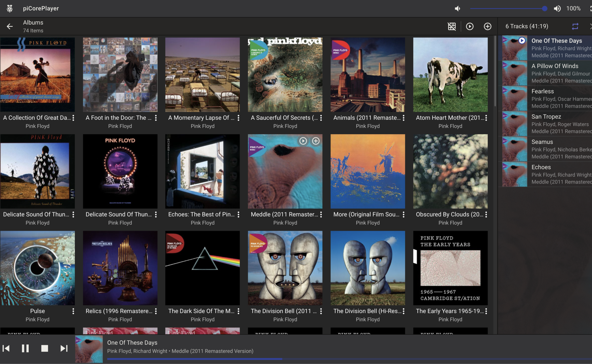Open the Animals album cover
Viewport: 592px width, 364px height.
(x=368, y=74)
